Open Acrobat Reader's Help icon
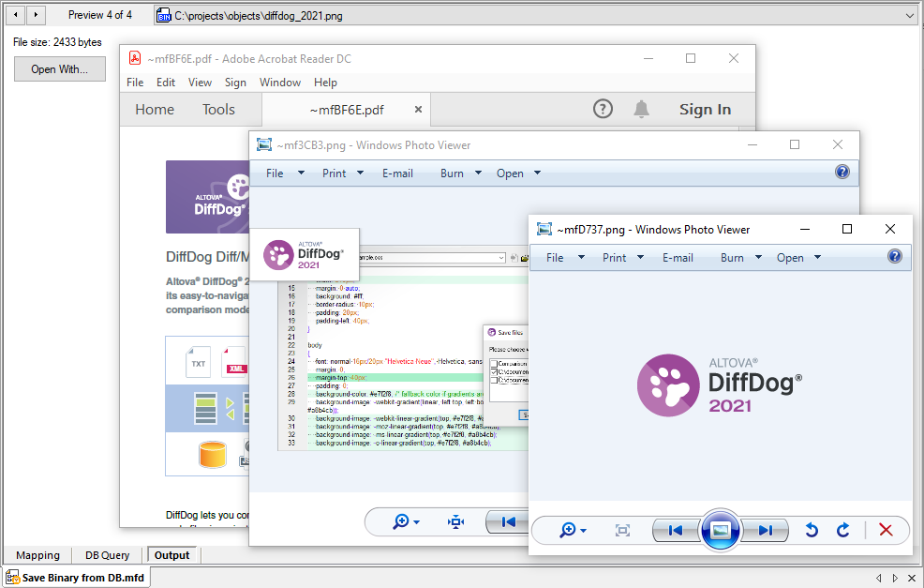 pyautogui.click(x=604, y=110)
